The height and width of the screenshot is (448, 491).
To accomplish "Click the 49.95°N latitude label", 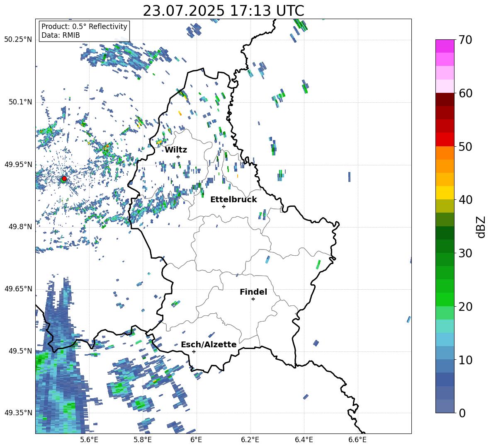I will pos(18,164).
